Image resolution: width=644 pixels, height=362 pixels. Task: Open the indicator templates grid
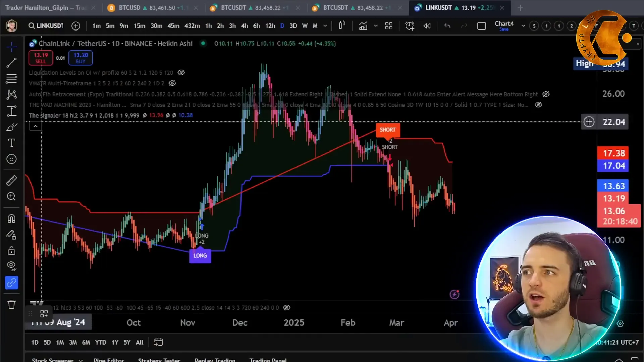pos(388,26)
